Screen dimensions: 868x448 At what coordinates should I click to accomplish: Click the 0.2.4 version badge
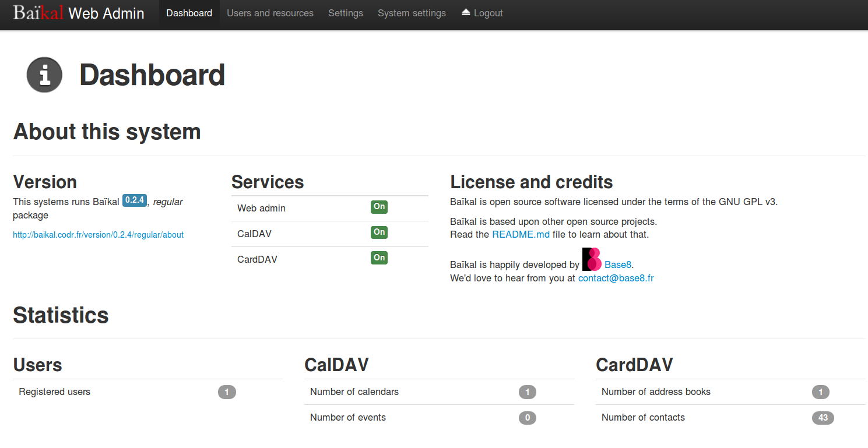135,200
